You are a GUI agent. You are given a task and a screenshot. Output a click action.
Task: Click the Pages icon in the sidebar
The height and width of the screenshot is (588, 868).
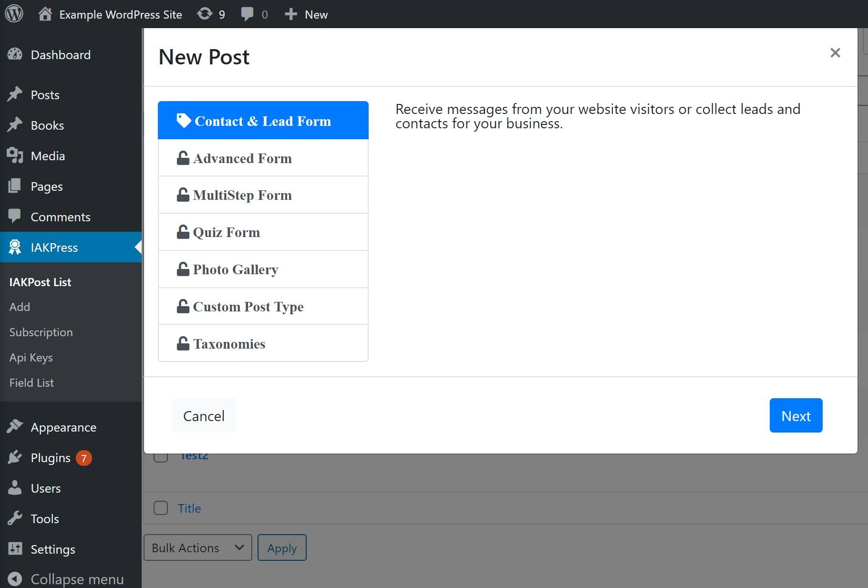pyautogui.click(x=15, y=186)
